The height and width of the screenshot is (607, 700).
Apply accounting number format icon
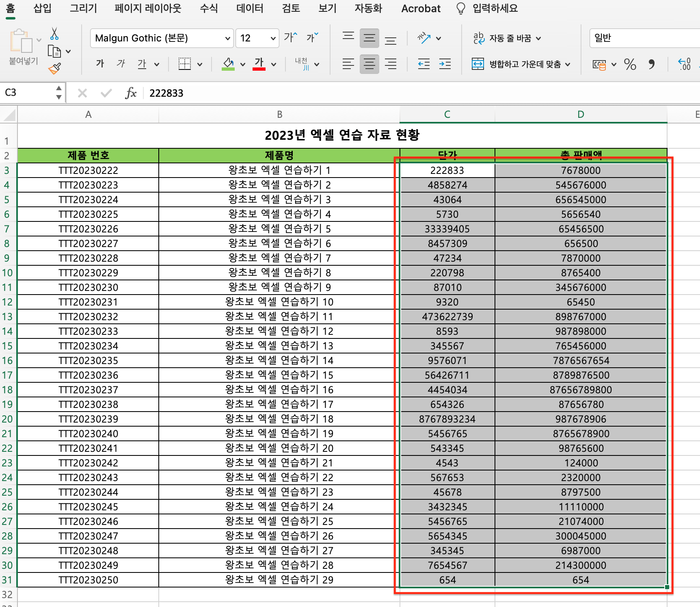click(599, 64)
